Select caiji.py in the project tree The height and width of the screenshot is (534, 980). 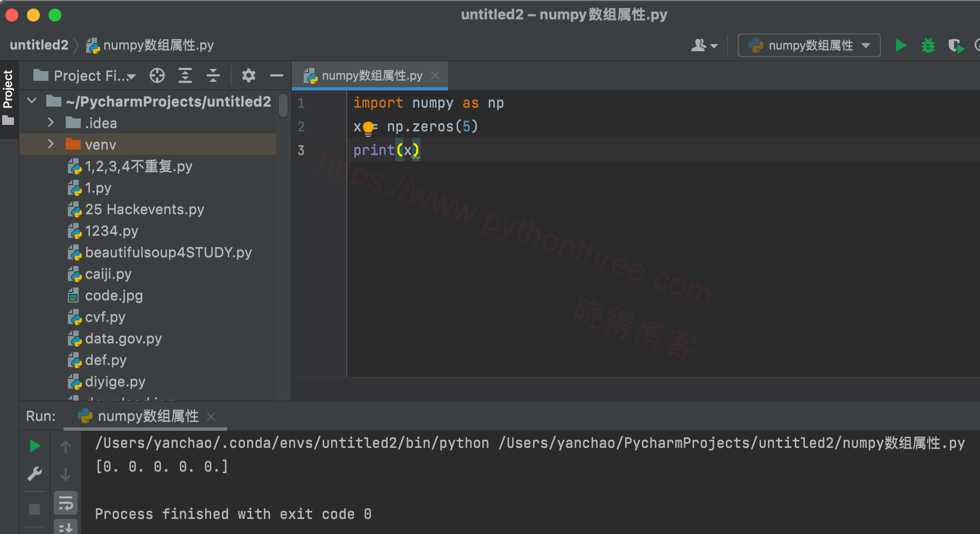coord(108,274)
